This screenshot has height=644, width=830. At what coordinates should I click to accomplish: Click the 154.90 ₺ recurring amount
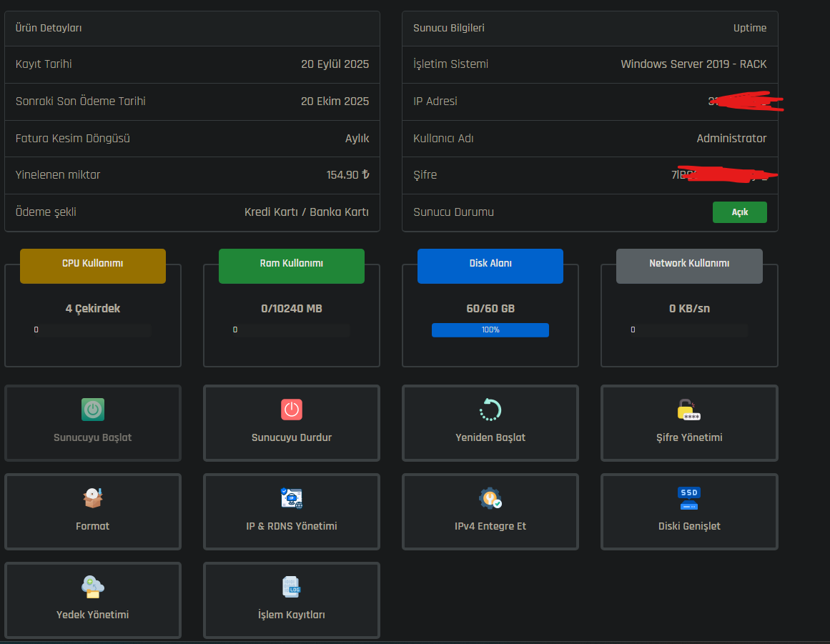pos(347,174)
